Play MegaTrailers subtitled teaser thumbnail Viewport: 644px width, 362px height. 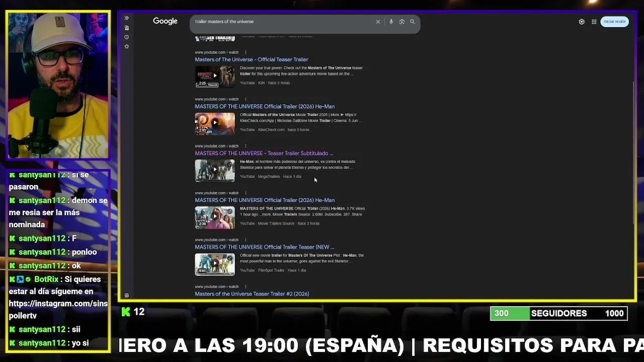(x=215, y=170)
